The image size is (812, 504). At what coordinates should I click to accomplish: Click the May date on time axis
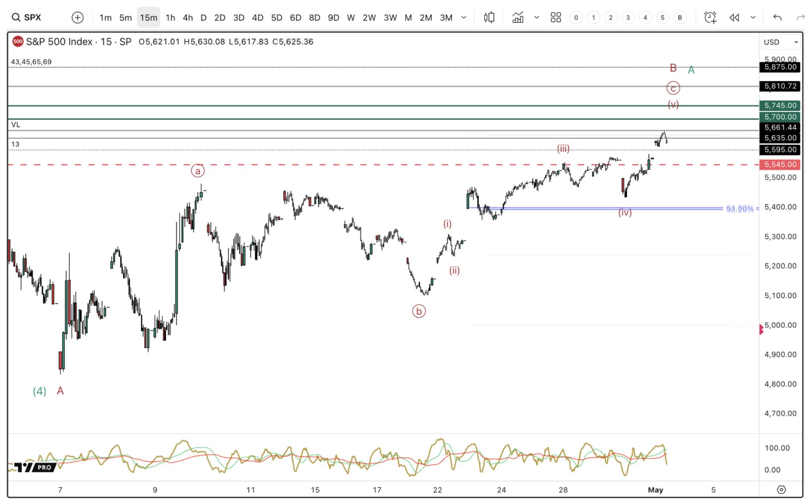click(x=656, y=490)
